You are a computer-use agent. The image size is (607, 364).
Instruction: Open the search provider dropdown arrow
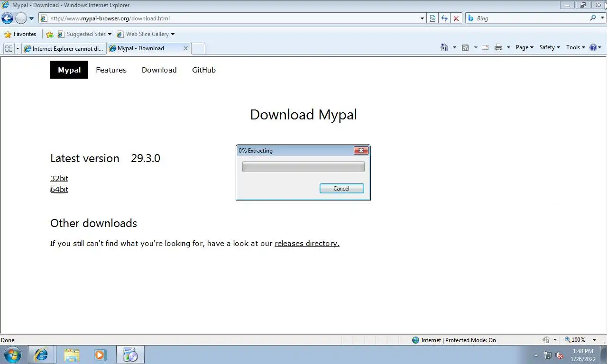pos(601,18)
